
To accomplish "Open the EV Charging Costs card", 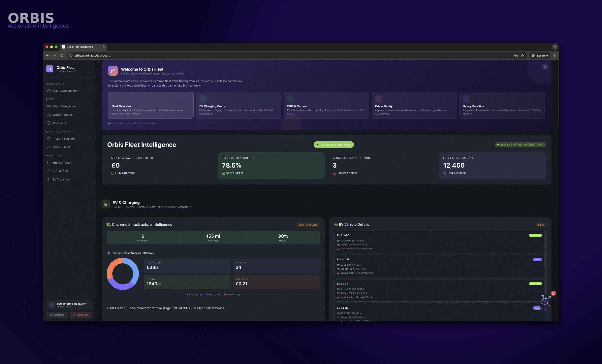I will click(x=239, y=105).
